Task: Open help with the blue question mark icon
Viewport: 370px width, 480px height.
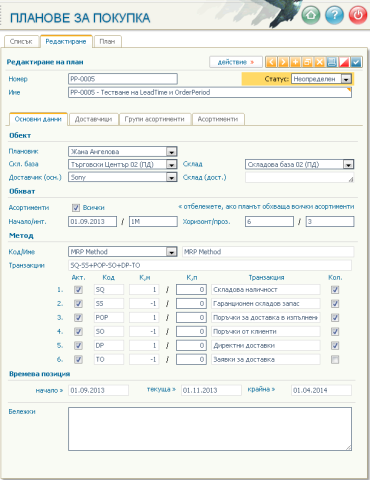Action: click(334, 15)
